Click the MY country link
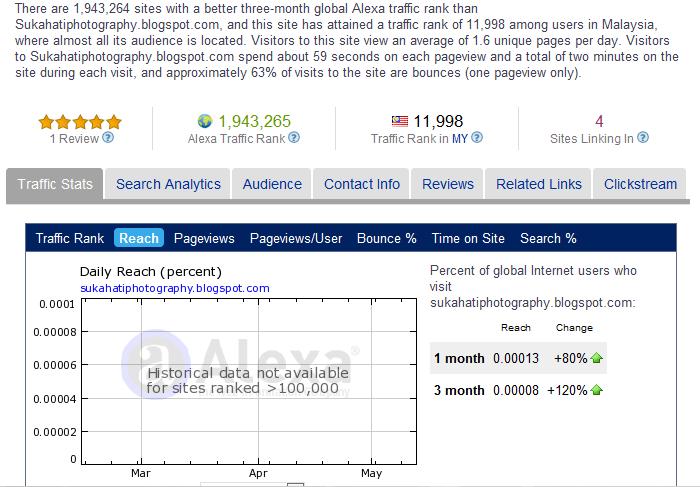 pyautogui.click(x=460, y=138)
